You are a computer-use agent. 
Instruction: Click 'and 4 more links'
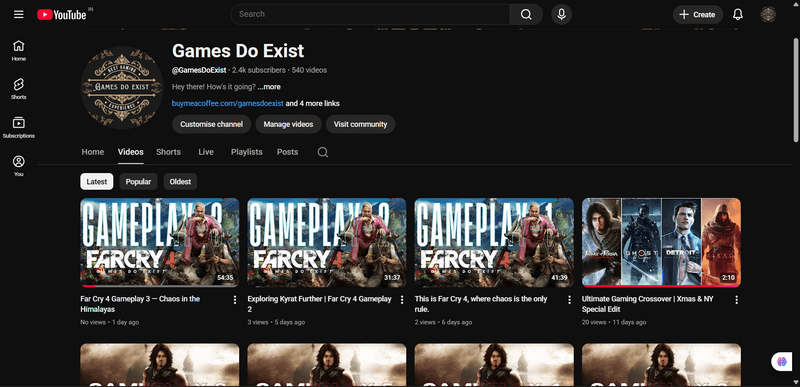313,104
